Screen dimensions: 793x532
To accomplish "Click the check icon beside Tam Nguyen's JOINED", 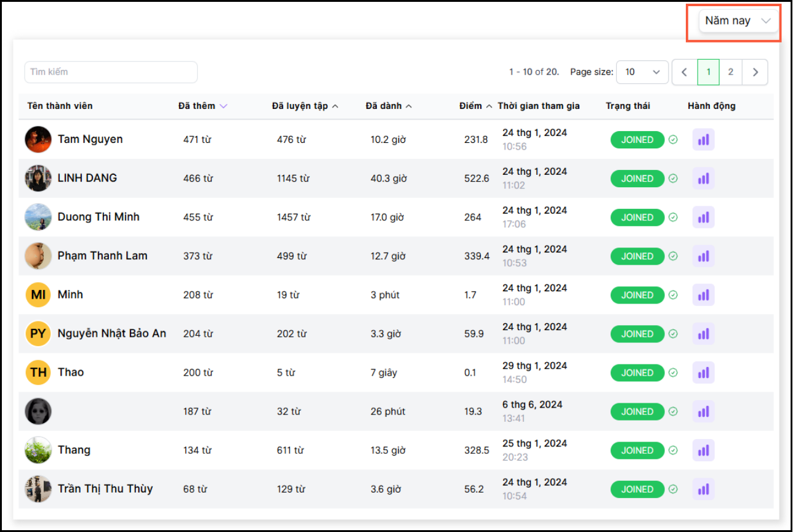I will click(x=673, y=140).
